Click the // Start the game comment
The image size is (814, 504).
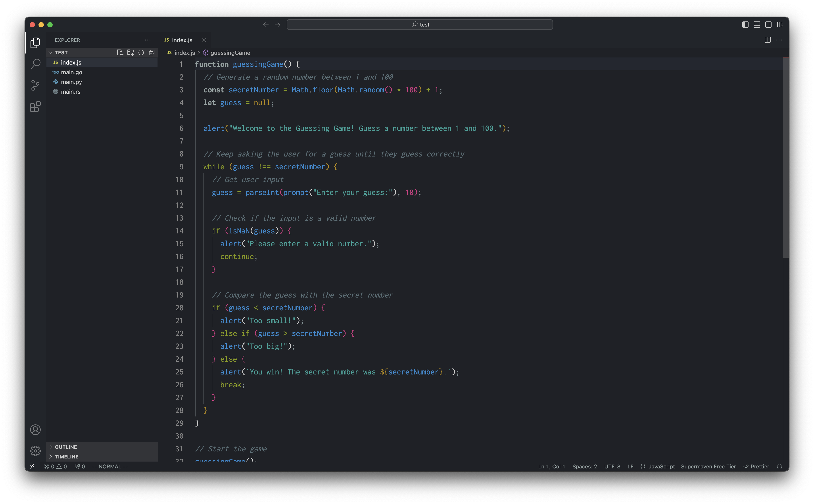[231, 449]
